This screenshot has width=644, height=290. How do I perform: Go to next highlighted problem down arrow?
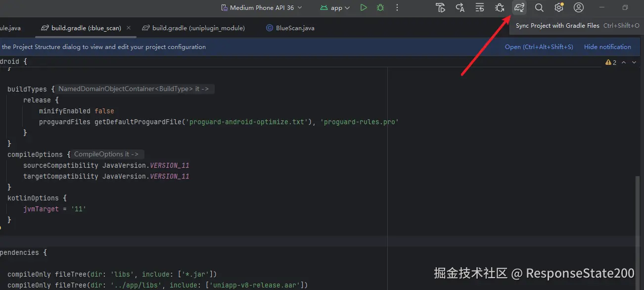click(x=634, y=62)
